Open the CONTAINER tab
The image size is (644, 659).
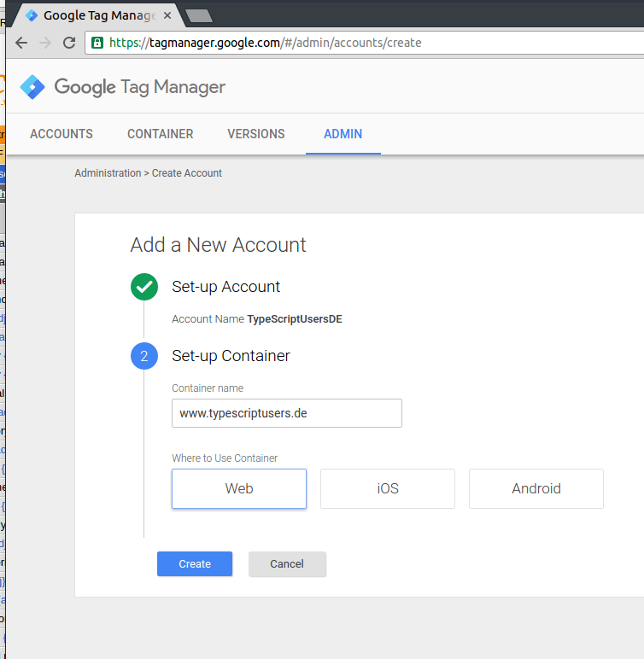pos(161,134)
